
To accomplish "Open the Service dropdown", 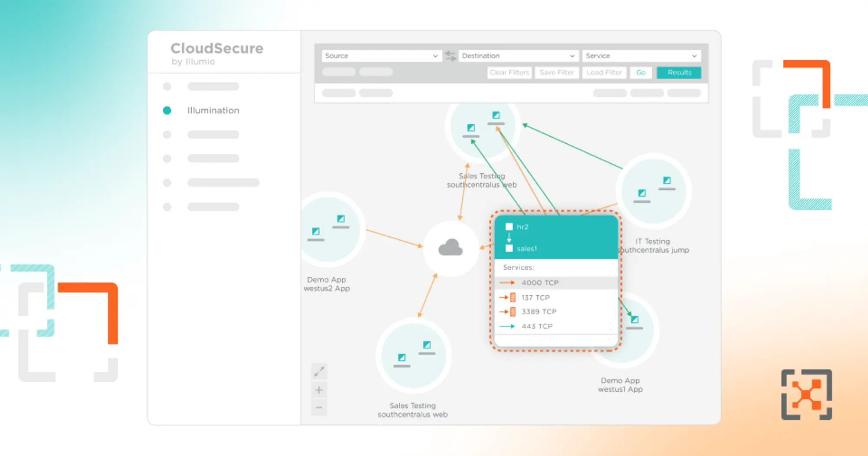I will [x=641, y=56].
